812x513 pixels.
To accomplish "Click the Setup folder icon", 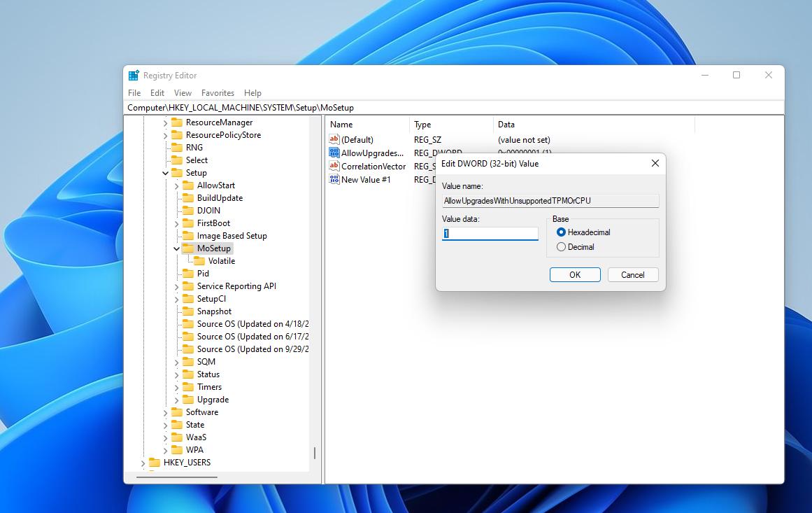I will 177,173.
